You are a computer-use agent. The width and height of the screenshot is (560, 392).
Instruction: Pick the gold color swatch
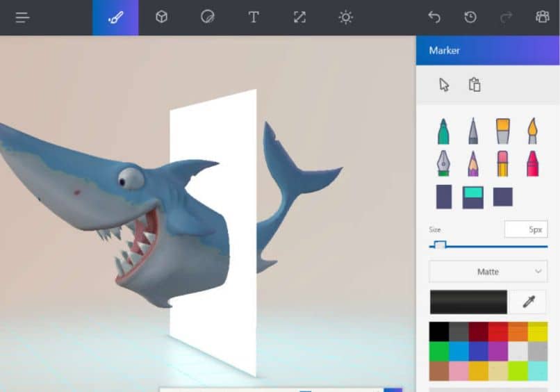[x=478, y=371]
